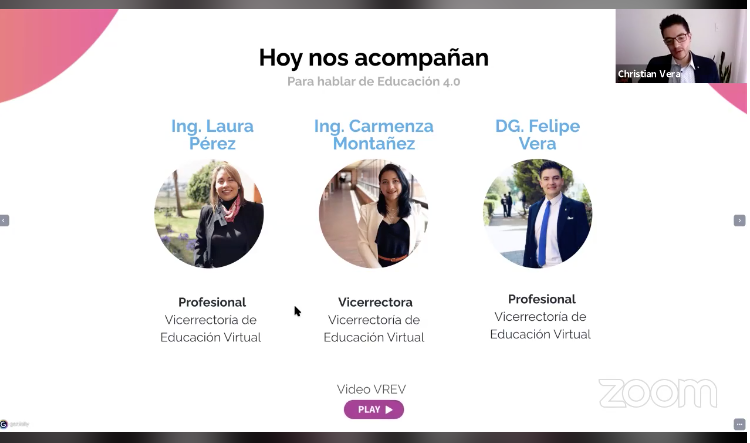Click the 'Christian Vera' name label on video

pyautogui.click(x=649, y=74)
